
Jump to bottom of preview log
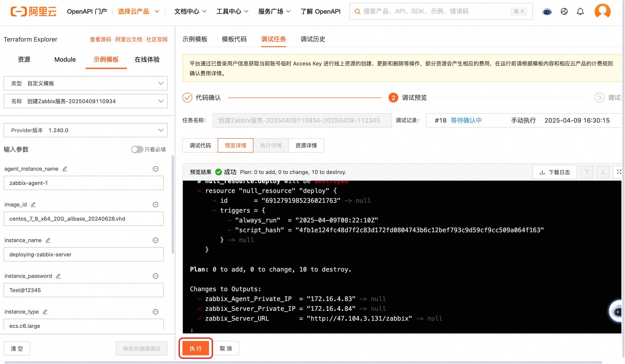coord(603,172)
